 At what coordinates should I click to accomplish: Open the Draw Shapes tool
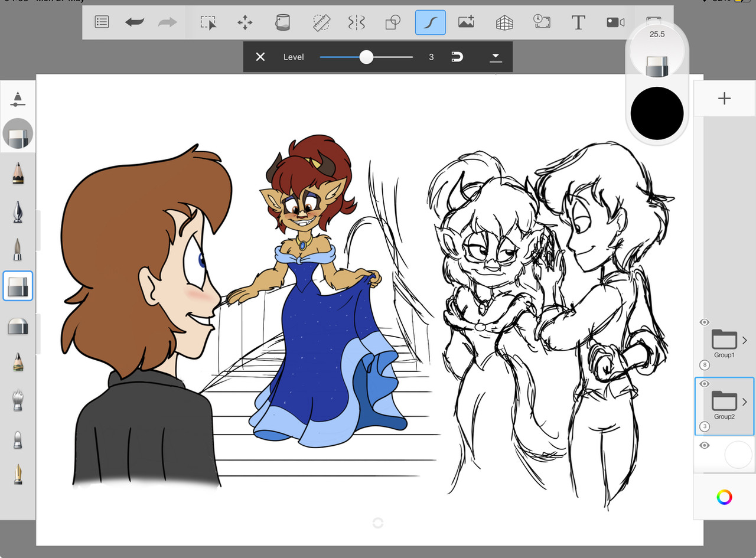click(393, 22)
